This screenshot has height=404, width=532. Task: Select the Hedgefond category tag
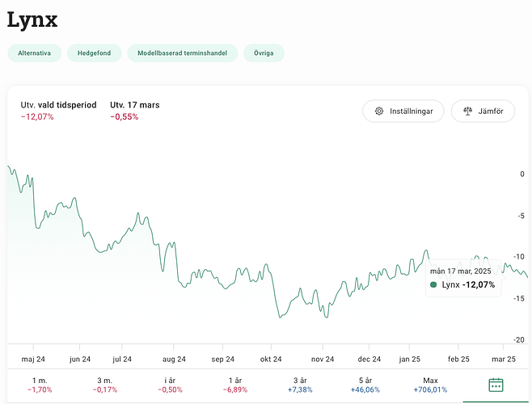tap(94, 53)
